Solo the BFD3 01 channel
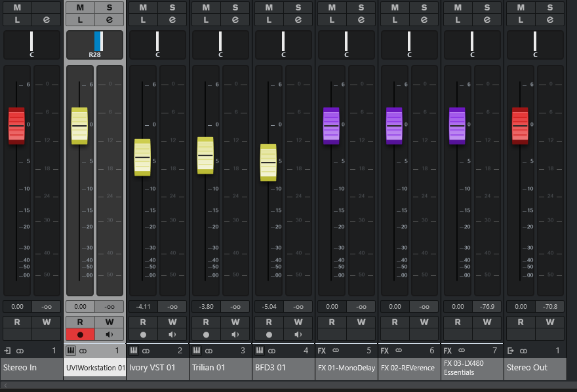This screenshot has width=577, height=392. 298,7
